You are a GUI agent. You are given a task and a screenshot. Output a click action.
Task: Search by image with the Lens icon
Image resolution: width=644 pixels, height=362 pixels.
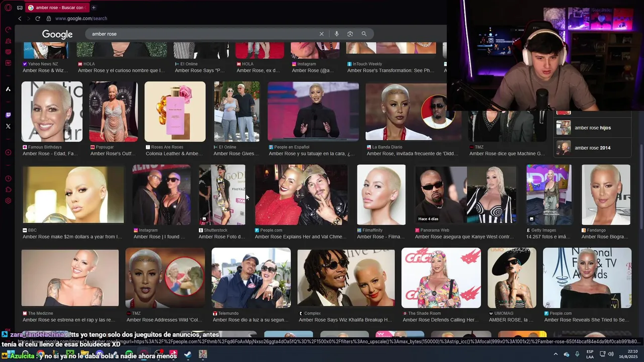coord(350,34)
